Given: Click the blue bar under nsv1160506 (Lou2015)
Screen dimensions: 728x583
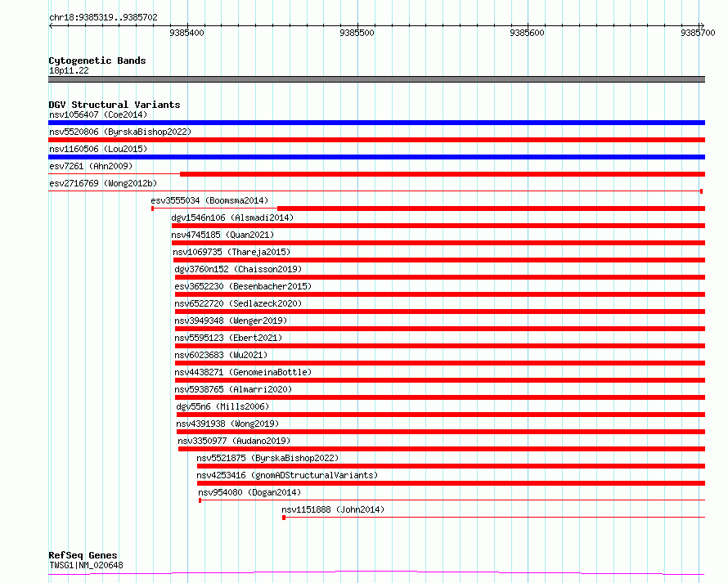Looking at the screenshot, I should tap(376, 157).
